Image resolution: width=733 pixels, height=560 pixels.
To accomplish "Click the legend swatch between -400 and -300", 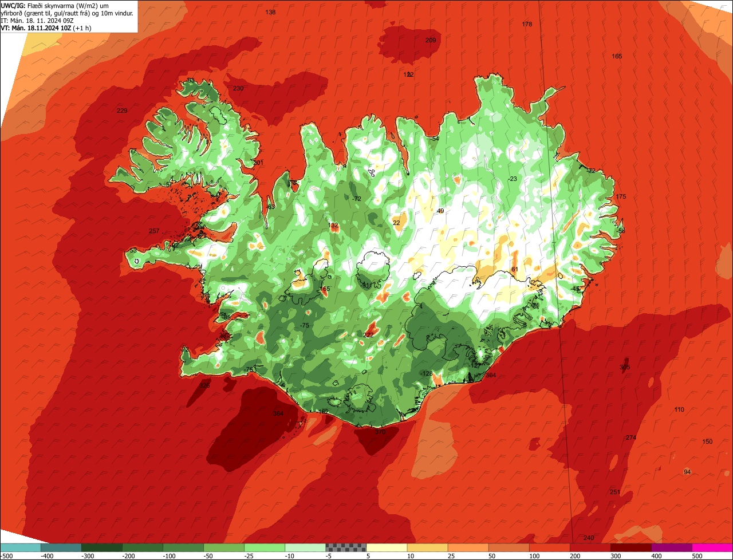I will 61,547.
